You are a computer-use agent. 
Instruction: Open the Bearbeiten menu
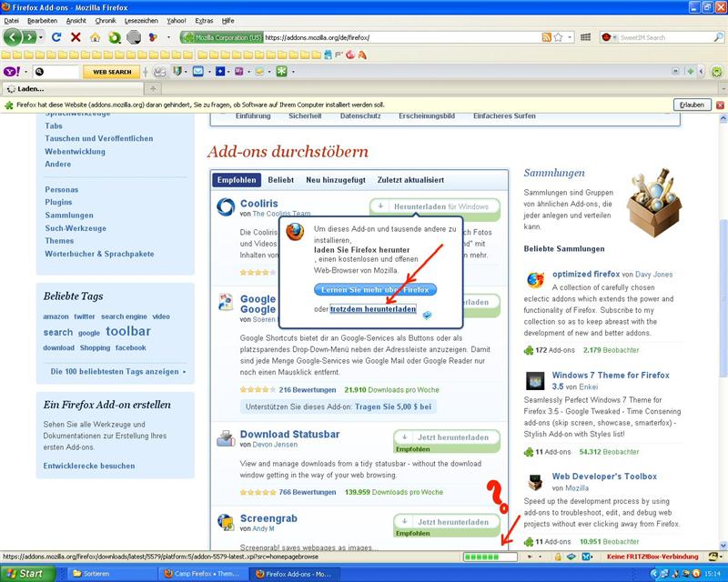(x=42, y=21)
